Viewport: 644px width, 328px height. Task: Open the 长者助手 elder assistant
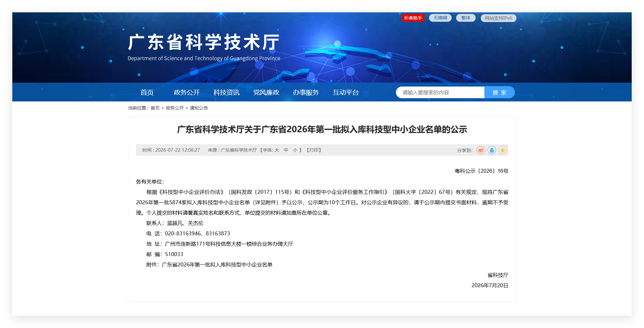pyautogui.click(x=413, y=18)
